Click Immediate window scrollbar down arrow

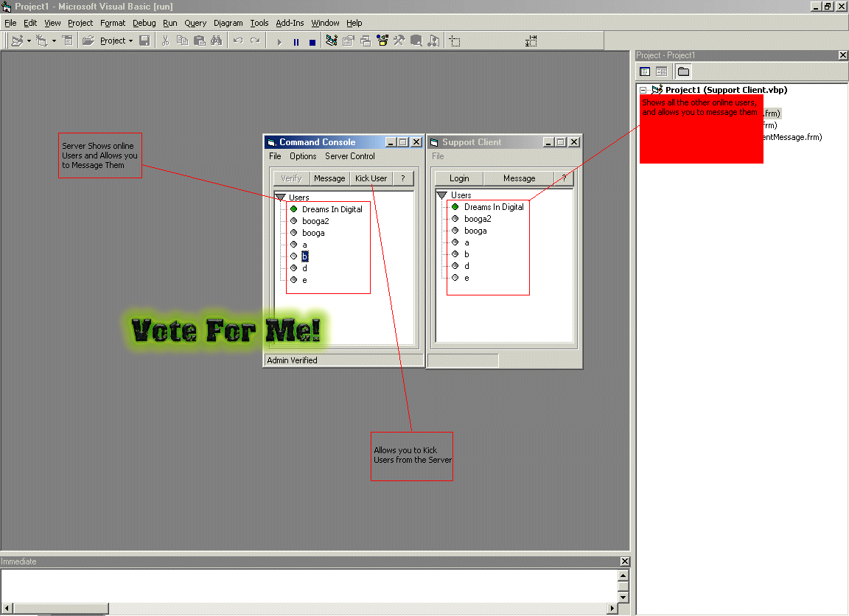tap(623, 597)
